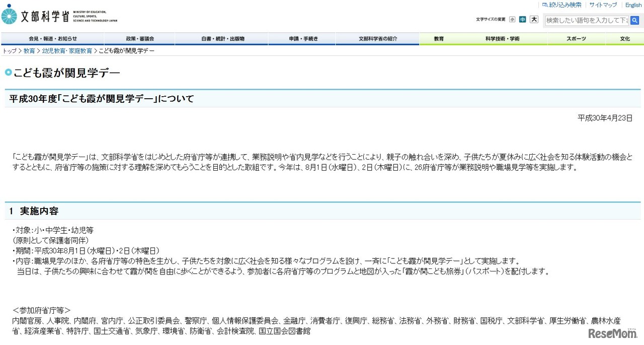Switch the page to English

[633, 5]
